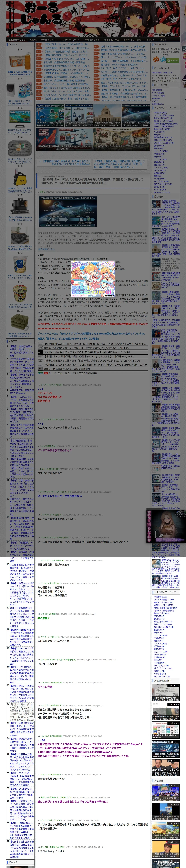Click the green Follow button
Image resolution: width=186 pixels, height=868 pixels.
click(173, 60)
